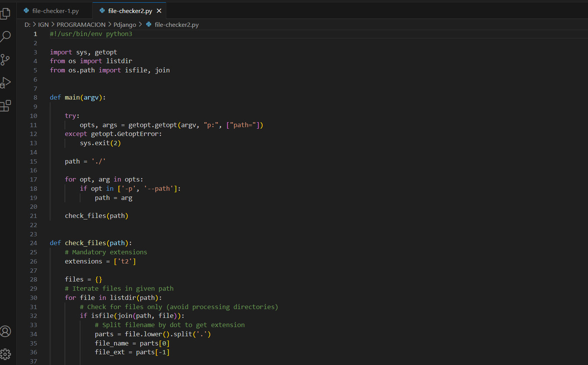The width and height of the screenshot is (588, 365).
Task: Open the Manage gear icon
Action: pos(5,354)
